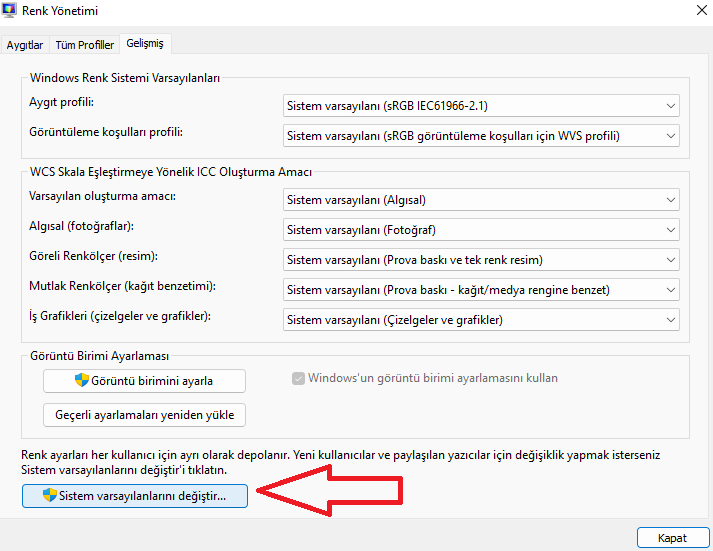
Task: Click the Görüntü Birimi Ayarlaması group label
Action: point(99,356)
